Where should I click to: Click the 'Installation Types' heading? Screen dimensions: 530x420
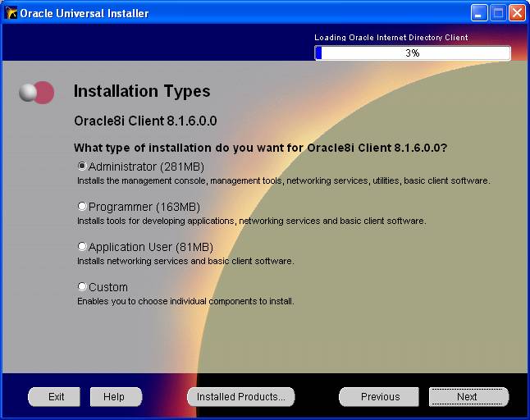coord(142,91)
